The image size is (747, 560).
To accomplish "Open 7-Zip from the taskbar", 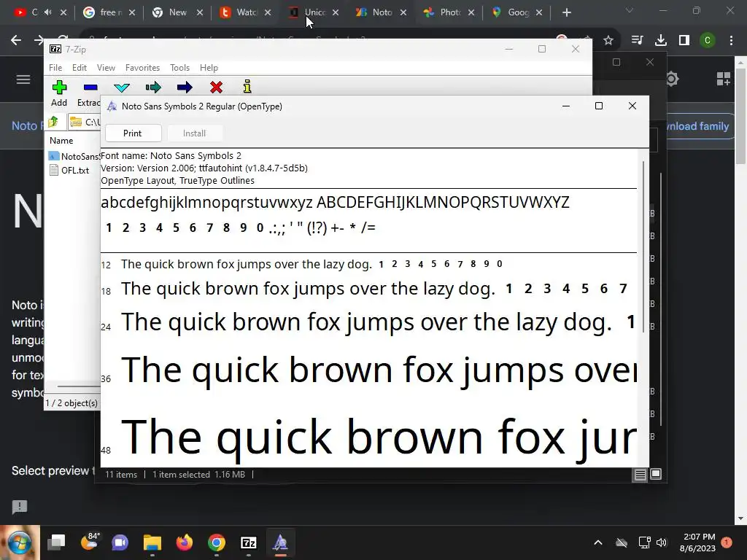I will (x=249, y=542).
